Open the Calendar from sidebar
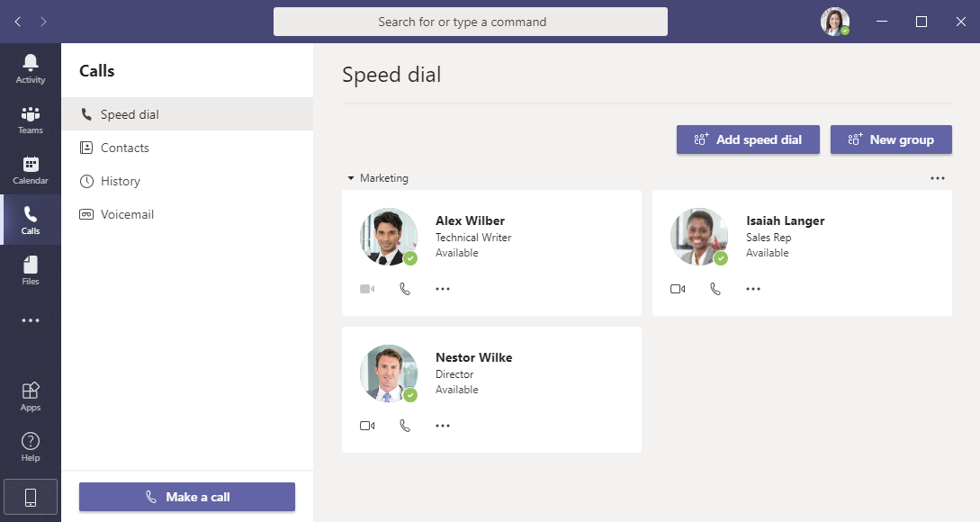Viewport: 980px width, 522px height. [31, 170]
